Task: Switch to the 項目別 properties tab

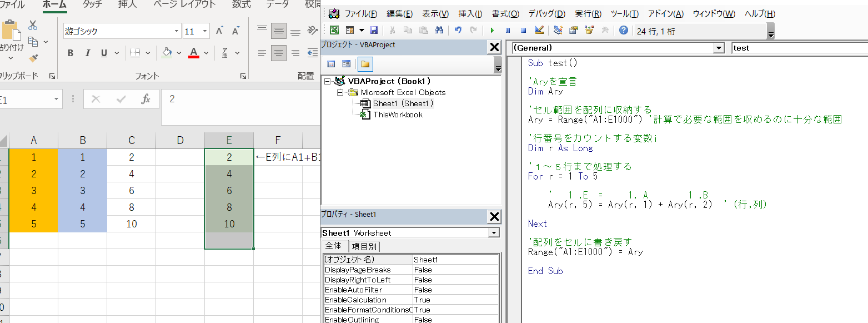Action: tap(365, 246)
